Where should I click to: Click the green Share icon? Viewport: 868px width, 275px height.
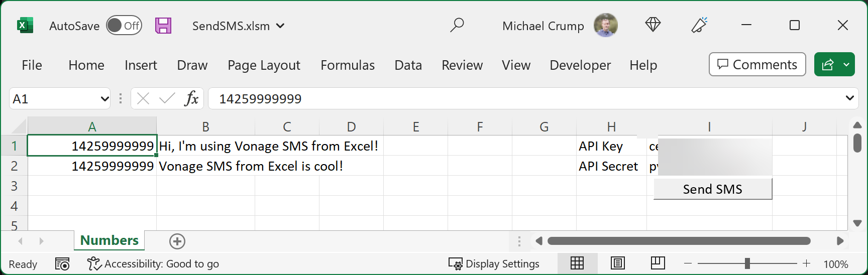(827, 64)
